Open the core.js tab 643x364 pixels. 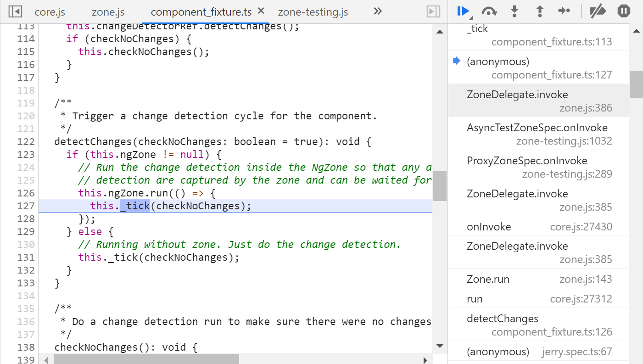50,12
